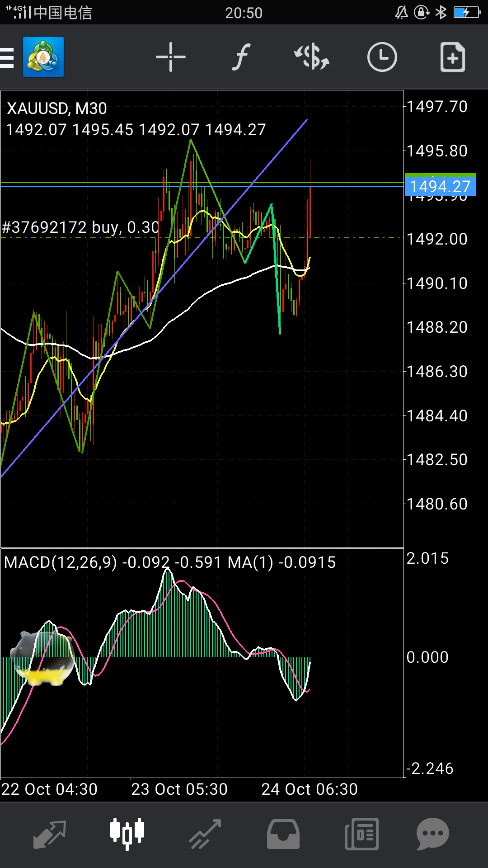Tap the 1495.80 price scale label
This screenshot has height=868, width=488.
[x=437, y=151]
